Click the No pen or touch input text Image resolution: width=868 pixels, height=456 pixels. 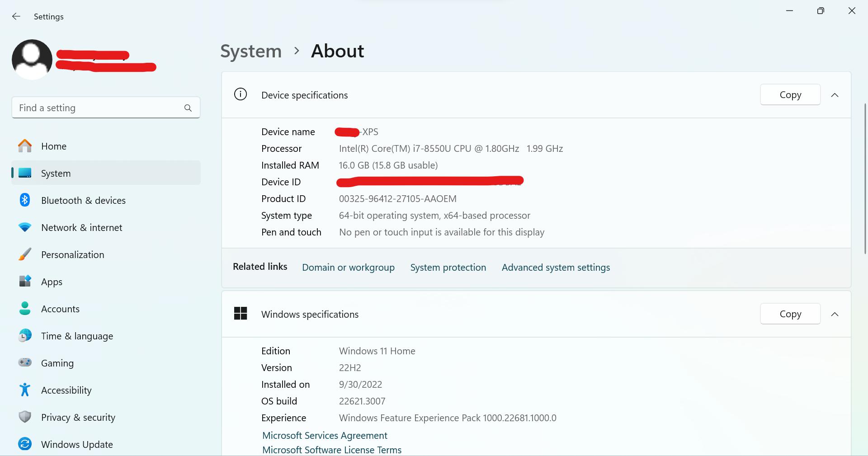tap(442, 232)
